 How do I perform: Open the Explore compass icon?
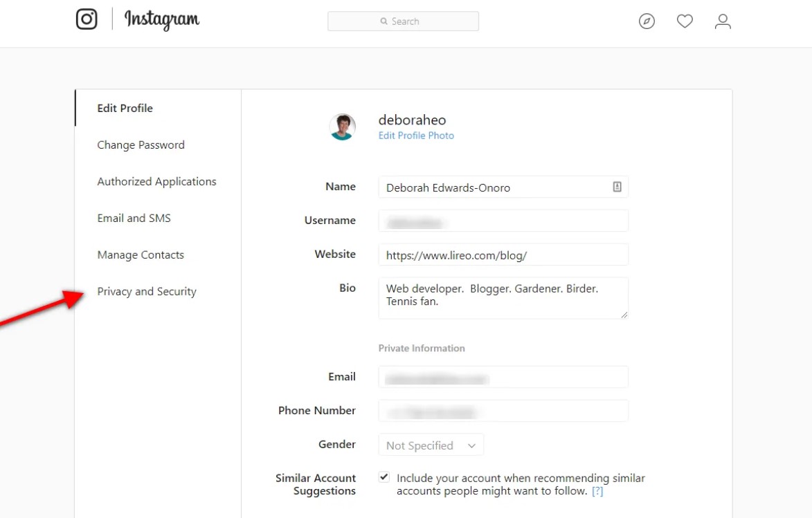click(647, 21)
